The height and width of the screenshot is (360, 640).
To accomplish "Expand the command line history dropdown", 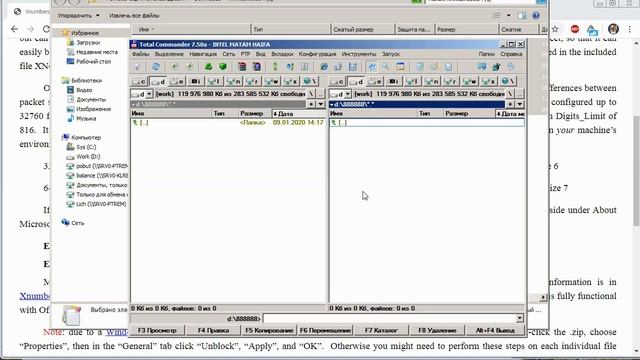I will (x=519, y=318).
